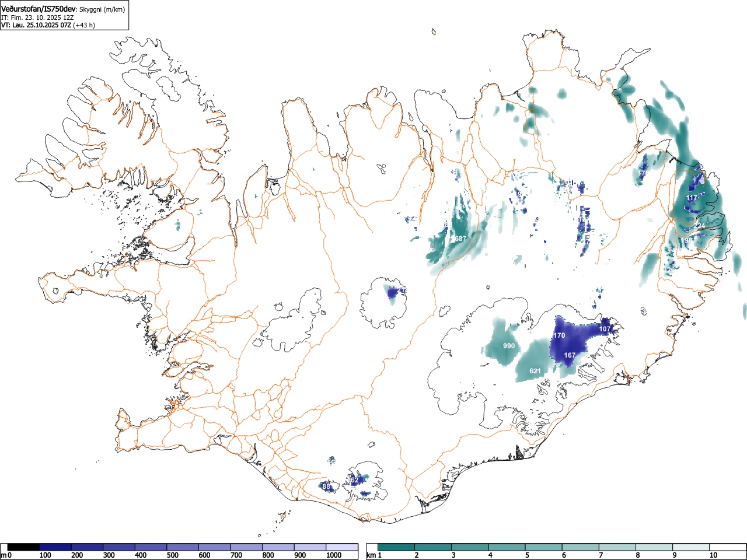
Task: Click the visibility value 107 on the map
Action: tap(605, 329)
